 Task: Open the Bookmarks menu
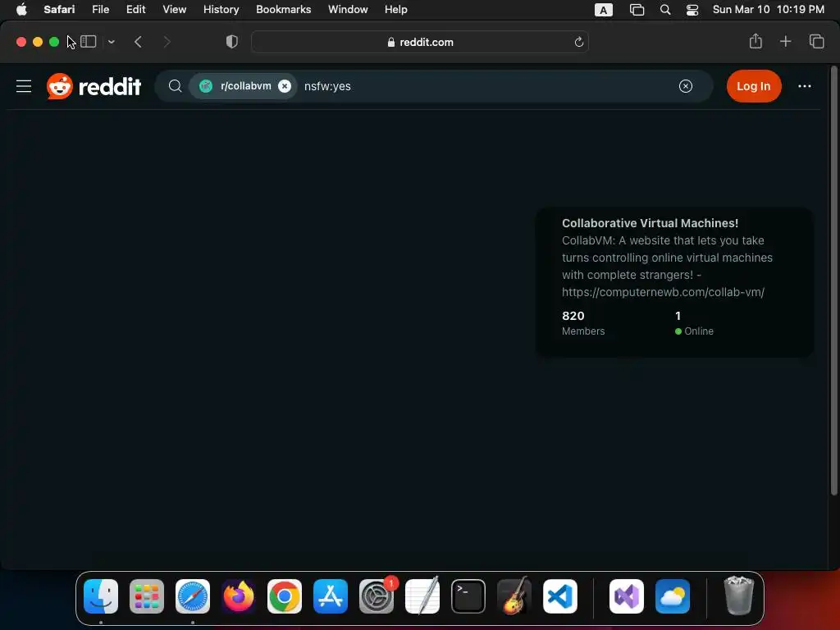[x=283, y=10]
